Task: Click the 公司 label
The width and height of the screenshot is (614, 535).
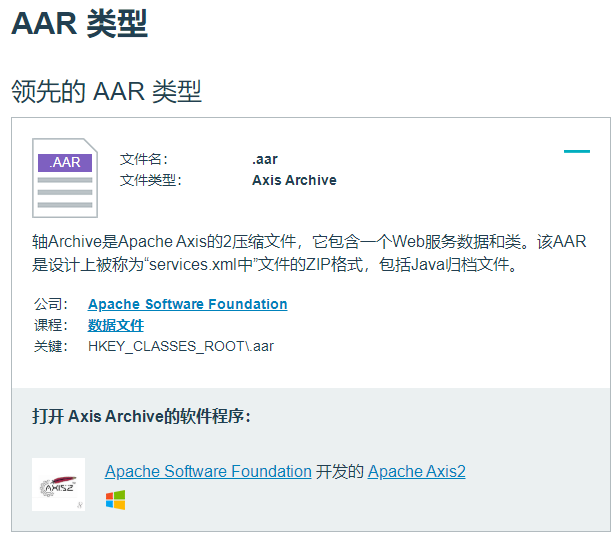Action: click(x=51, y=304)
